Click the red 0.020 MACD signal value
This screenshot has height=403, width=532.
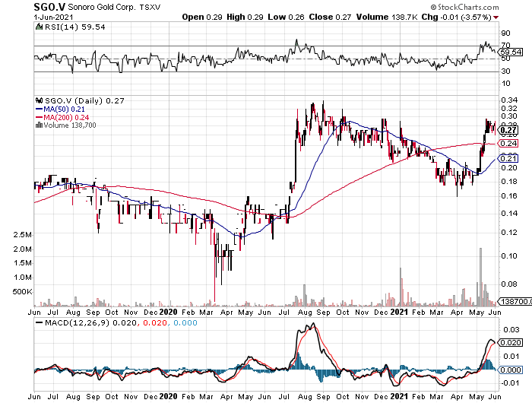coord(155,323)
